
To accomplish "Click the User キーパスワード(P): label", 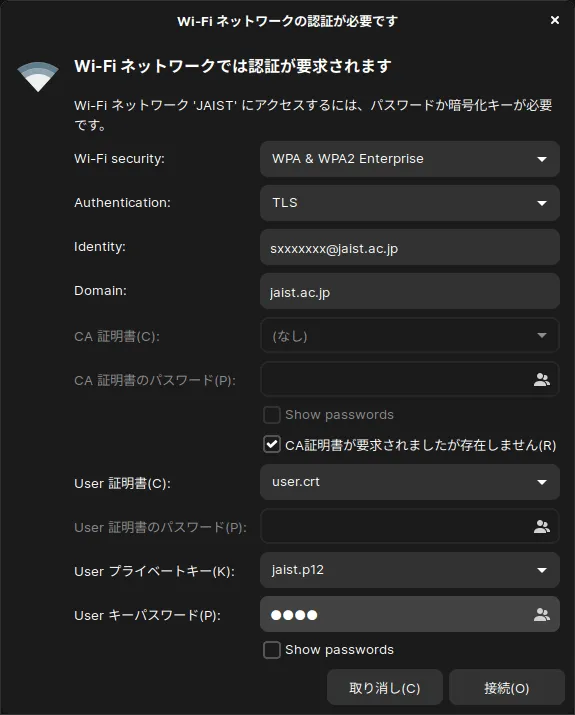I will tap(147, 615).
